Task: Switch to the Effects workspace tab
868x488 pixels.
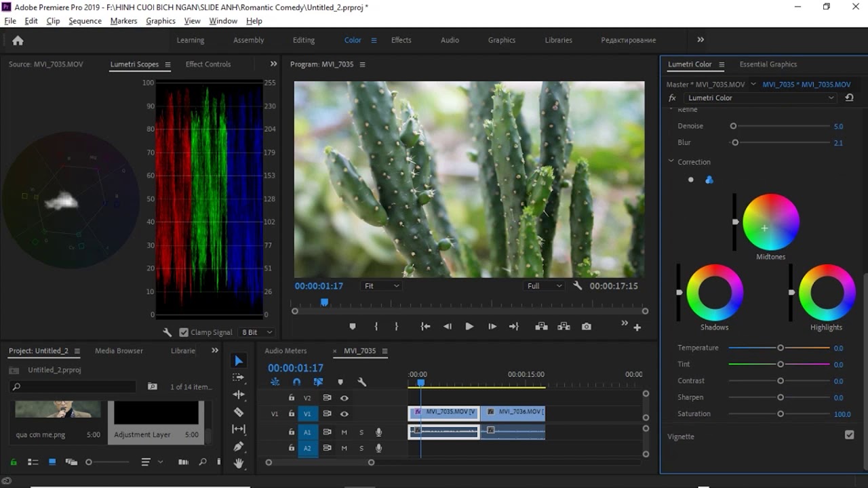Action: point(401,40)
